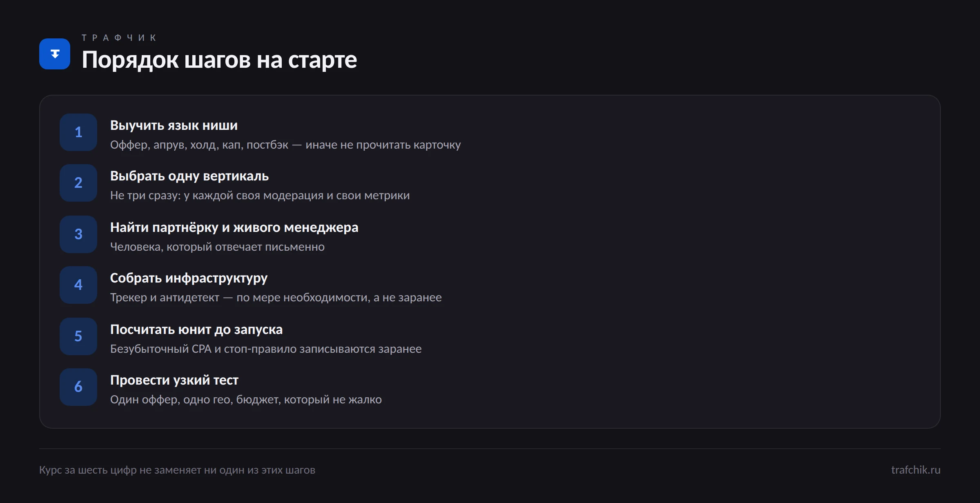980x503 pixels.
Task: Click the step number 1 badge
Action: tap(78, 132)
